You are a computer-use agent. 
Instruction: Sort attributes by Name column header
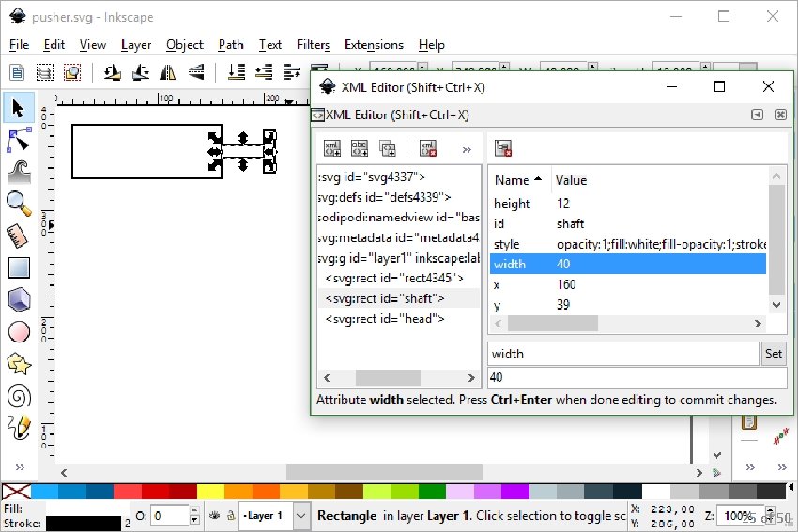pyautogui.click(x=518, y=180)
